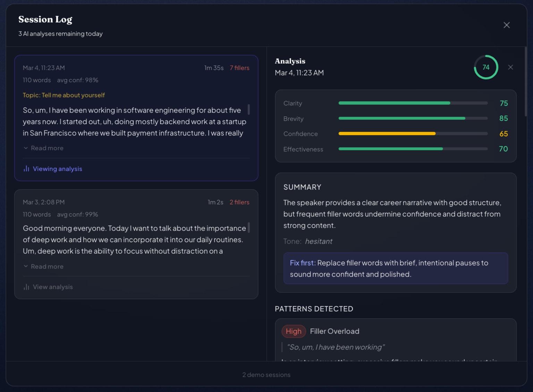Click the bar chart icon beside View analysis
533x392 pixels.
click(x=26, y=287)
